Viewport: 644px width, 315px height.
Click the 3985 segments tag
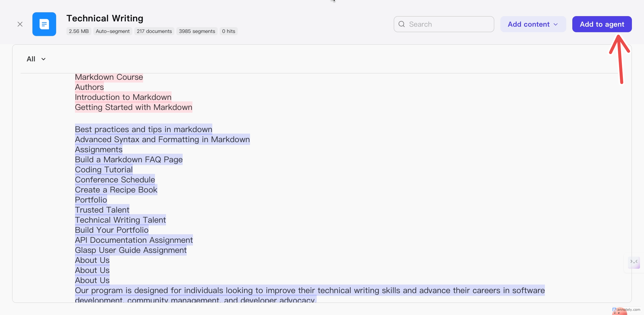tap(197, 31)
